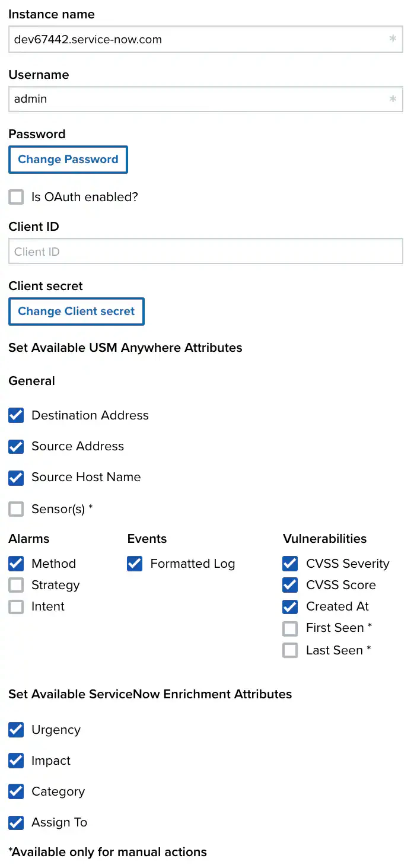Click the General section label
This screenshot has width=414, height=868.
coord(31,381)
